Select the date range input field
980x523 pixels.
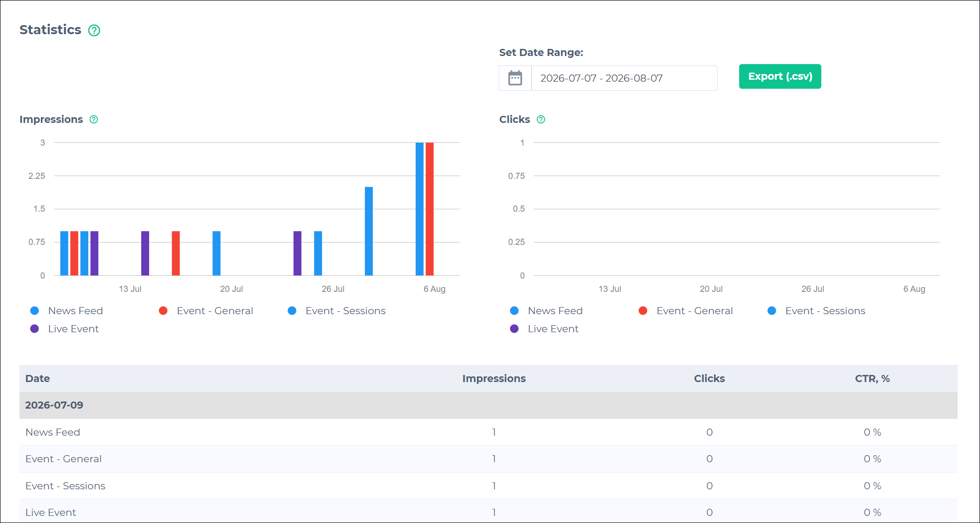coord(624,78)
